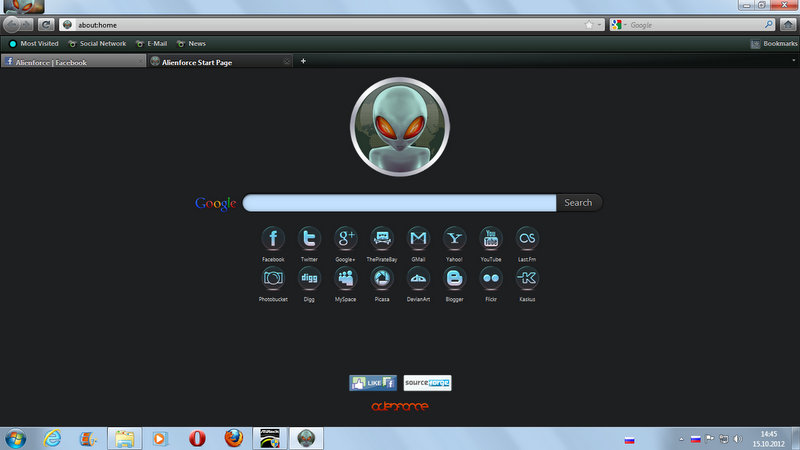Launch Internet Explorer from taskbar
The height and width of the screenshot is (450, 800).
(x=52, y=439)
